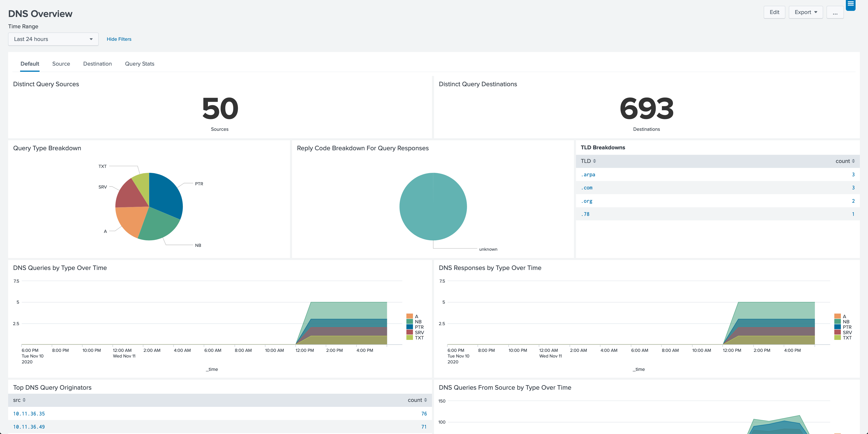The height and width of the screenshot is (434, 868).
Task: Click legend swatch PTR in DNS Responses chart
Action: click(837, 327)
